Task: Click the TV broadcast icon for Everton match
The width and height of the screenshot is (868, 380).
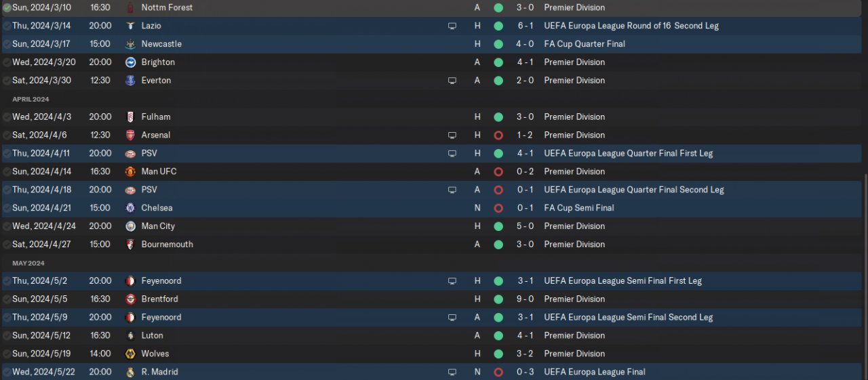Action: 452,81
